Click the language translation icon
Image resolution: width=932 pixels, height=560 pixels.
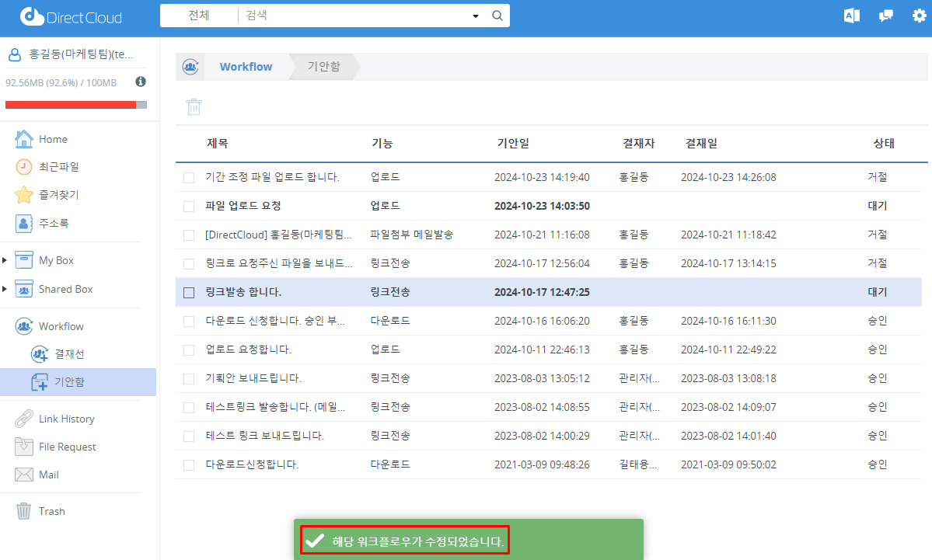tap(851, 16)
